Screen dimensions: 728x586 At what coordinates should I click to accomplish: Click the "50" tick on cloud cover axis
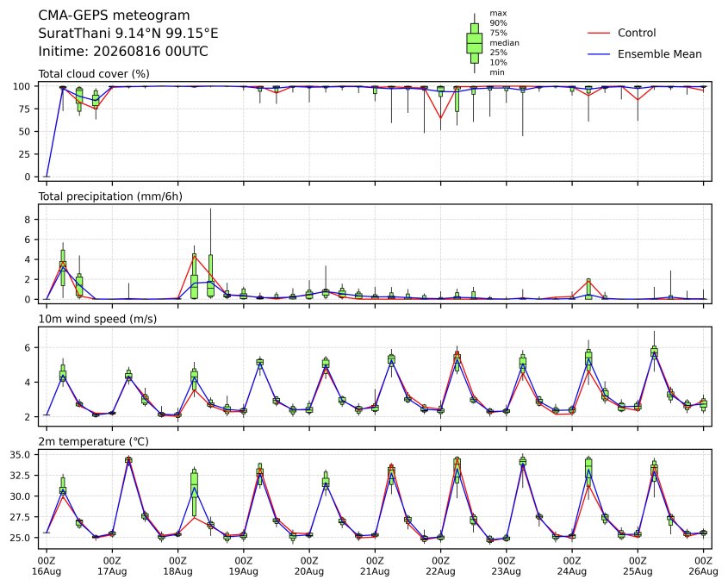25,131
